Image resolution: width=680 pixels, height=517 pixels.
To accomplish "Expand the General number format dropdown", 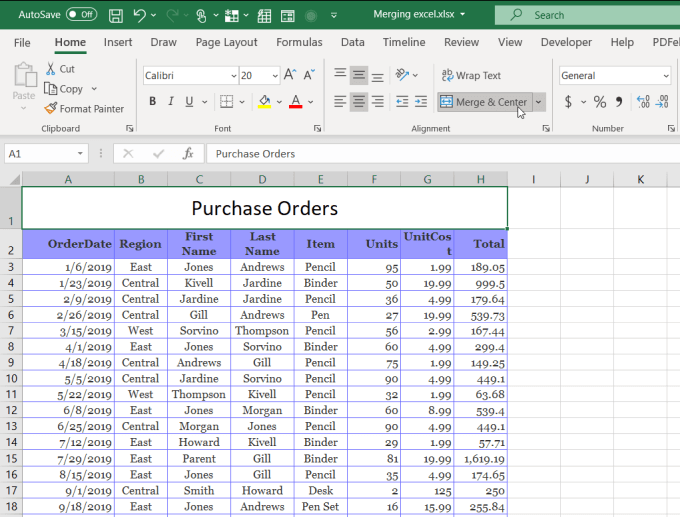I will [666, 76].
